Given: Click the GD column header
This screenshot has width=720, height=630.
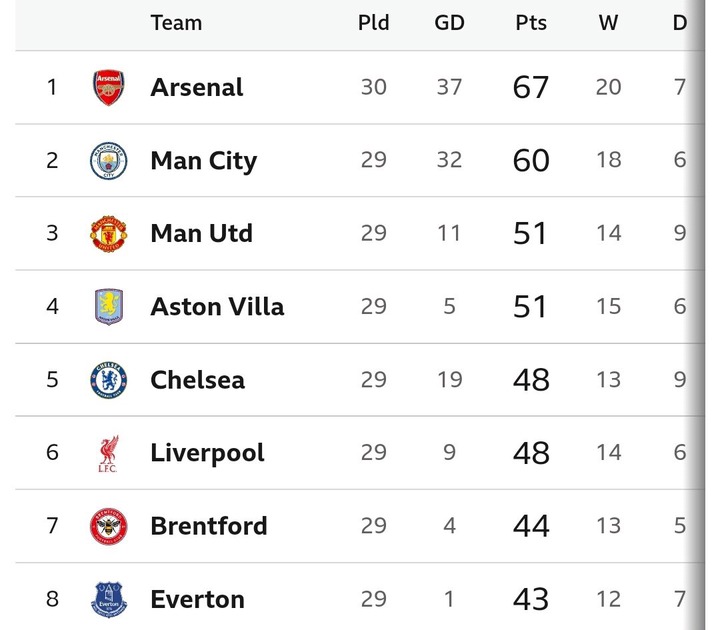Looking at the screenshot, I should click(449, 23).
